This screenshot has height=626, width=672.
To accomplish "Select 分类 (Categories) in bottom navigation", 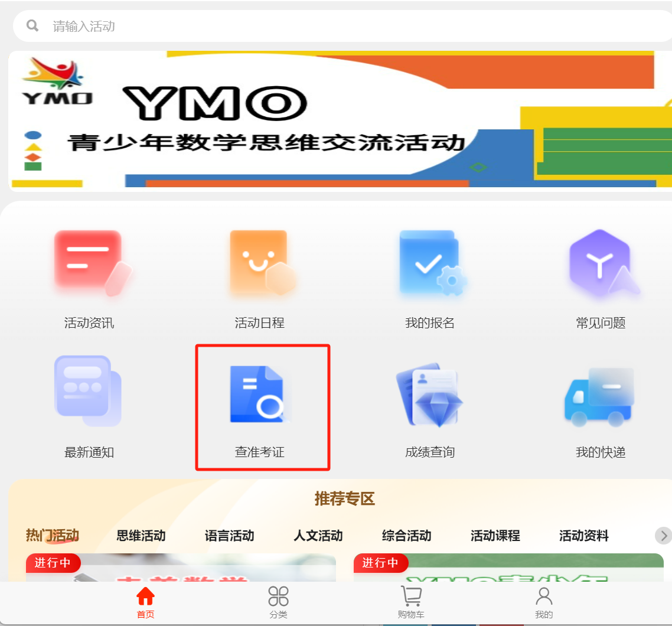I will [x=278, y=602].
